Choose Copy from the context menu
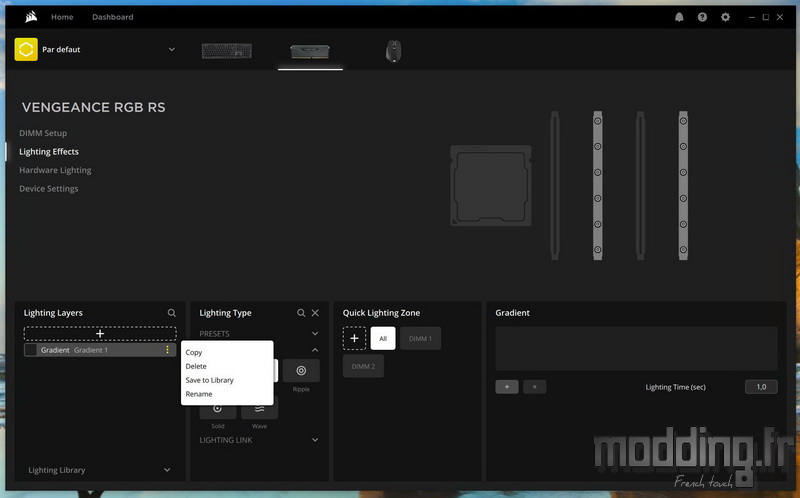Viewport: 800px width, 498px height. tap(194, 353)
